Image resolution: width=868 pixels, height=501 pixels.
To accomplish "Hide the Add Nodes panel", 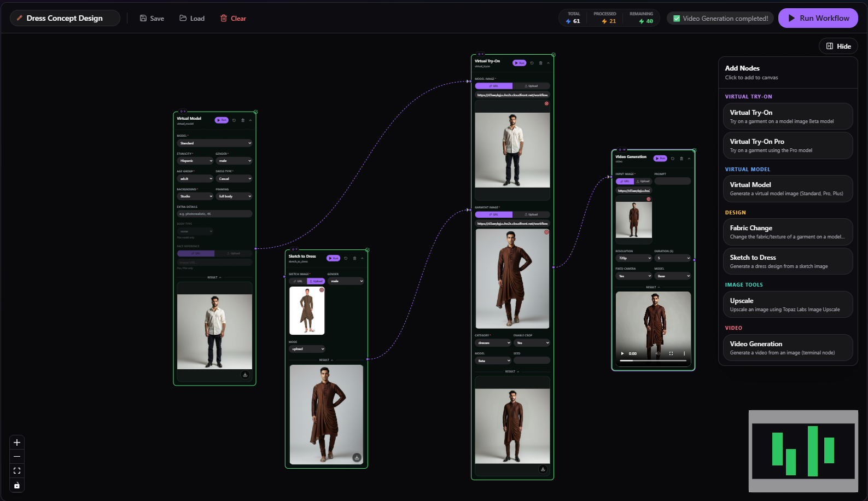I will pos(838,46).
